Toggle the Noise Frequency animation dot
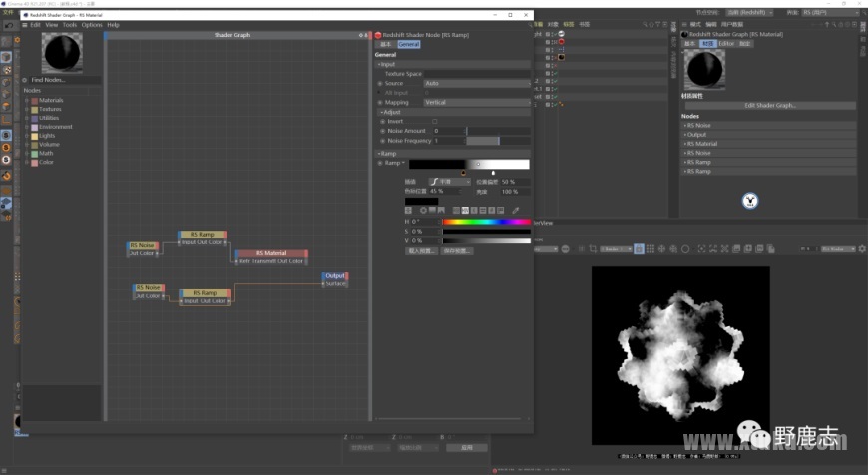The width and height of the screenshot is (868, 475). point(382,141)
